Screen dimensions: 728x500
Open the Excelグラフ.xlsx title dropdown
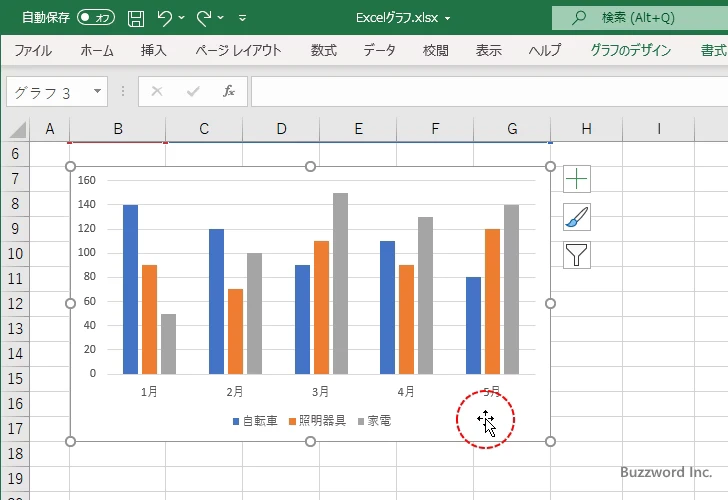[448, 19]
